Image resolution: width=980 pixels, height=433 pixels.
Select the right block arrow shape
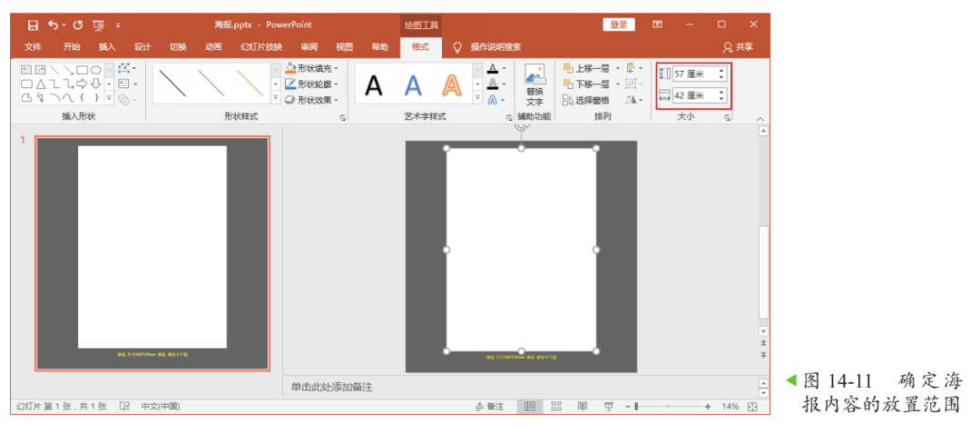pyautogui.click(x=82, y=84)
